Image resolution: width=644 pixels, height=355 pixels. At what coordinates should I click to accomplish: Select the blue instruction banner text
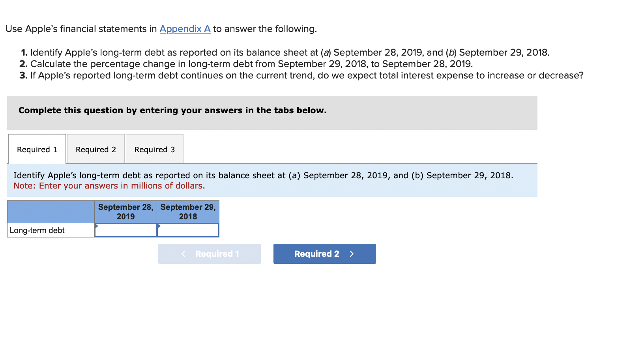[263, 175]
